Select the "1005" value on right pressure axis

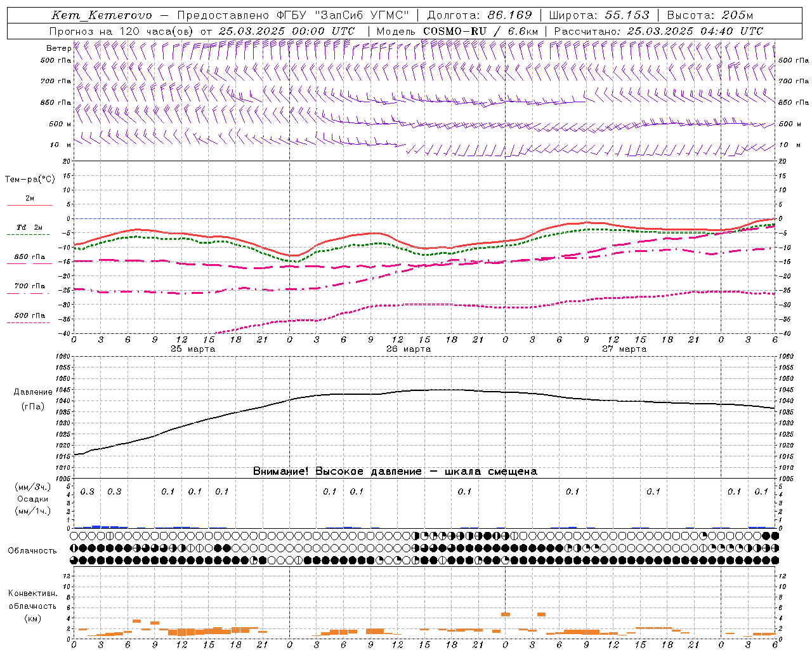tap(786, 478)
